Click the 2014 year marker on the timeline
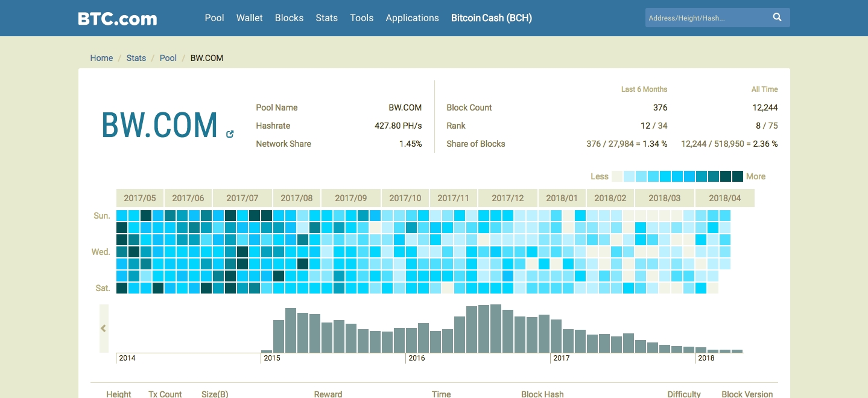This screenshot has height=398, width=868. 127,358
